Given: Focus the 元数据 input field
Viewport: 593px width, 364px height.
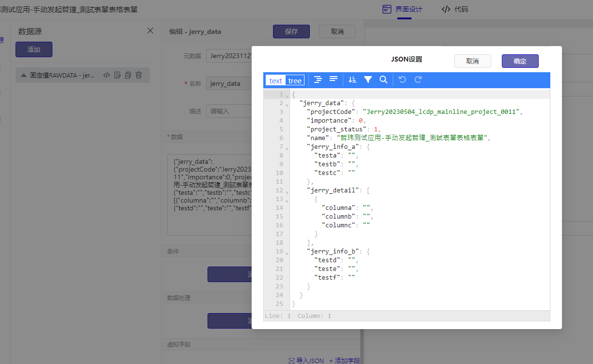Looking at the screenshot, I should (x=229, y=56).
